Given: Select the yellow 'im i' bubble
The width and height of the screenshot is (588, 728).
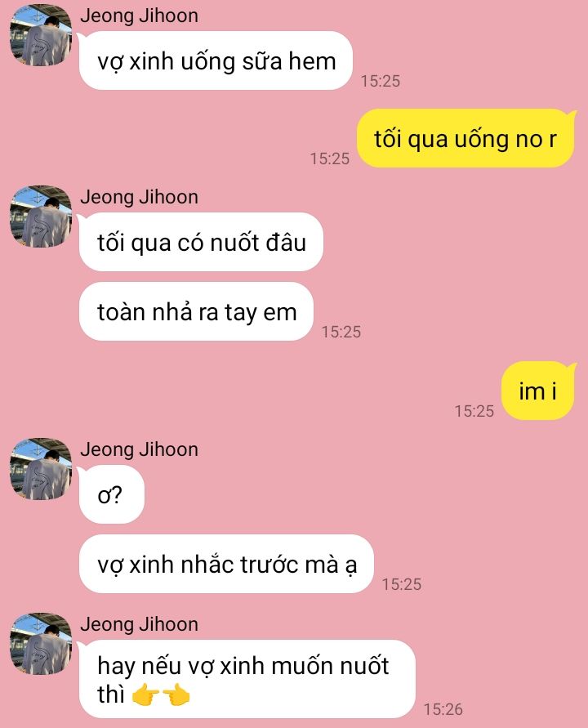Looking at the screenshot, I should tap(538, 391).
